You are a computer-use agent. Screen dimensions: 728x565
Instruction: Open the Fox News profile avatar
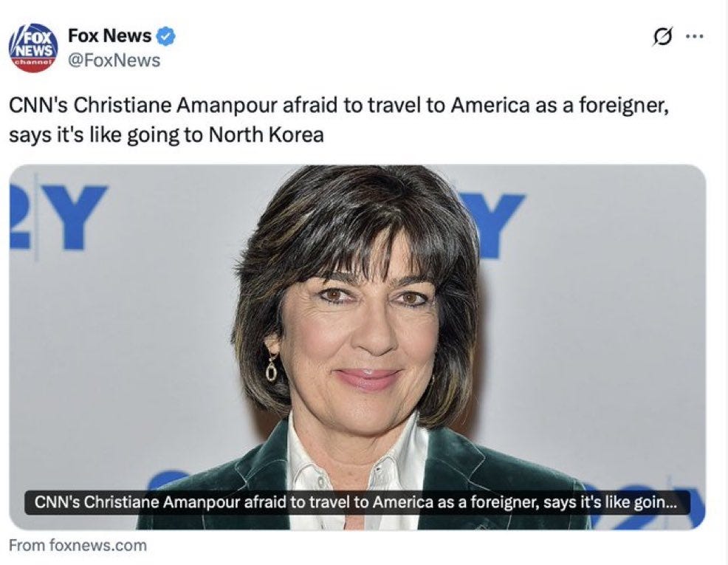pyautogui.click(x=33, y=48)
